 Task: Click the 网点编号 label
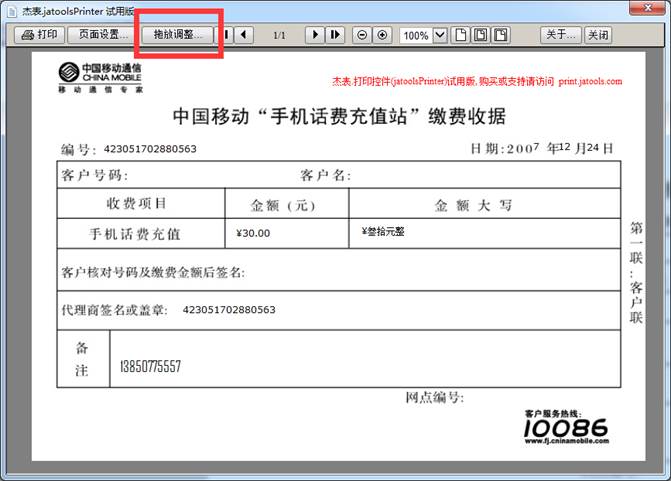[434, 398]
